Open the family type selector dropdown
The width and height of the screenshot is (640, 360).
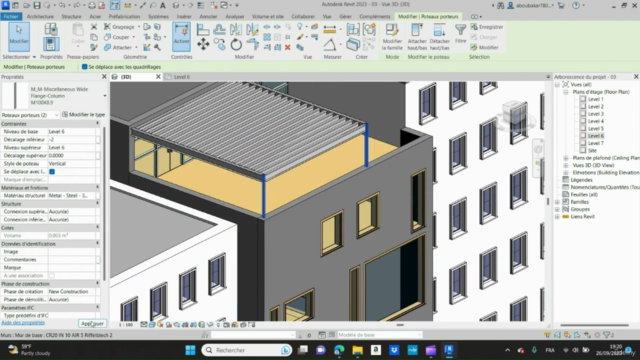105,96
